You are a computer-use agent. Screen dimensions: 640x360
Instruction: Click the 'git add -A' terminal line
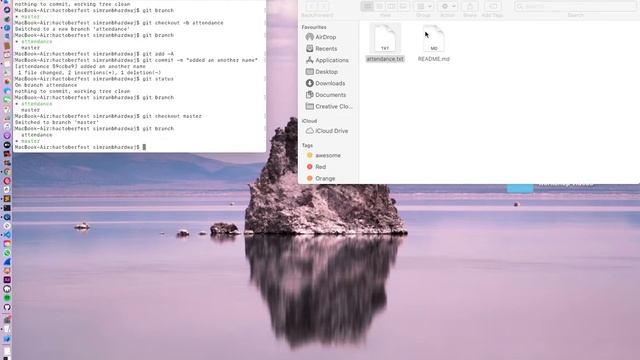click(x=94, y=54)
